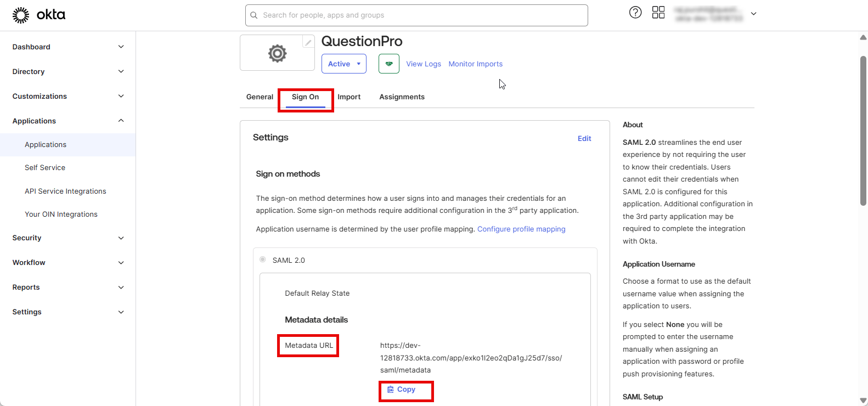Click the search magnifier icon
The image size is (868, 406).
pos(254,15)
